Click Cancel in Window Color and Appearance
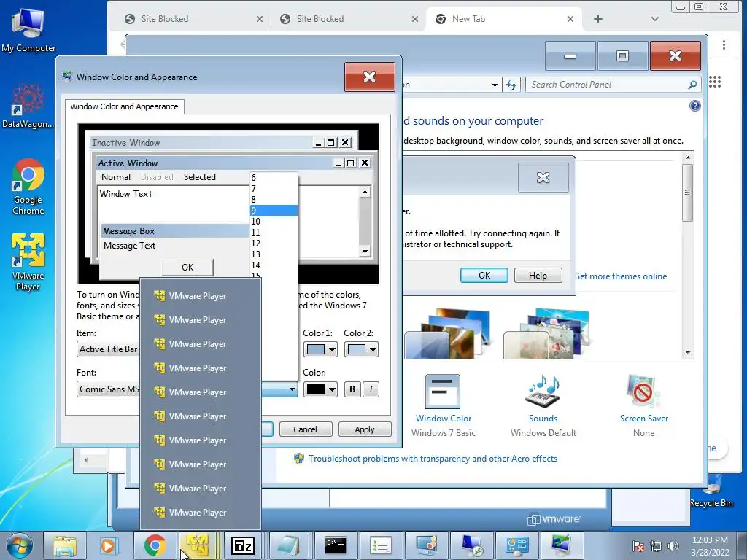Image resolution: width=747 pixels, height=560 pixels. click(x=305, y=429)
